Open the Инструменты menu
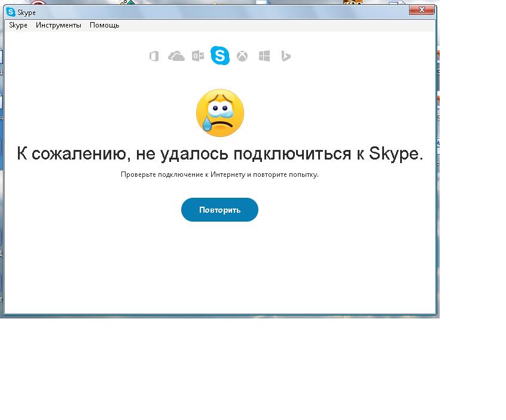This screenshot has height=420, width=506. click(x=58, y=25)
